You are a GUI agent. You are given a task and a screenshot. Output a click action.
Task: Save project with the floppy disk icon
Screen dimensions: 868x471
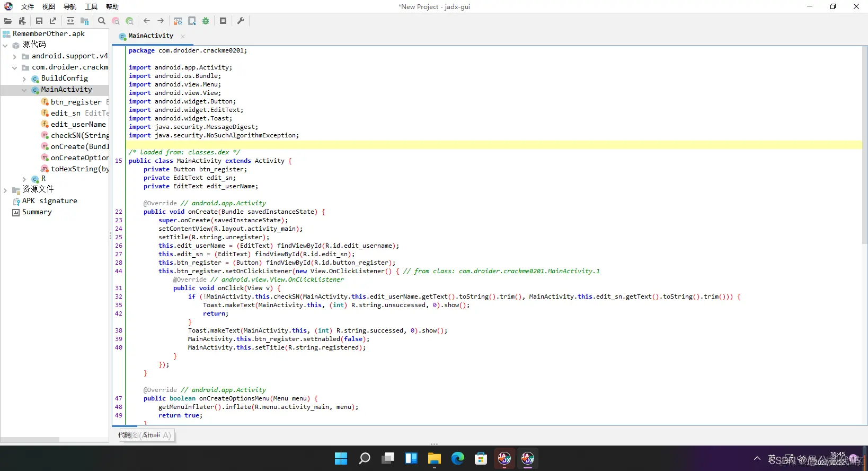pos(39,21)
